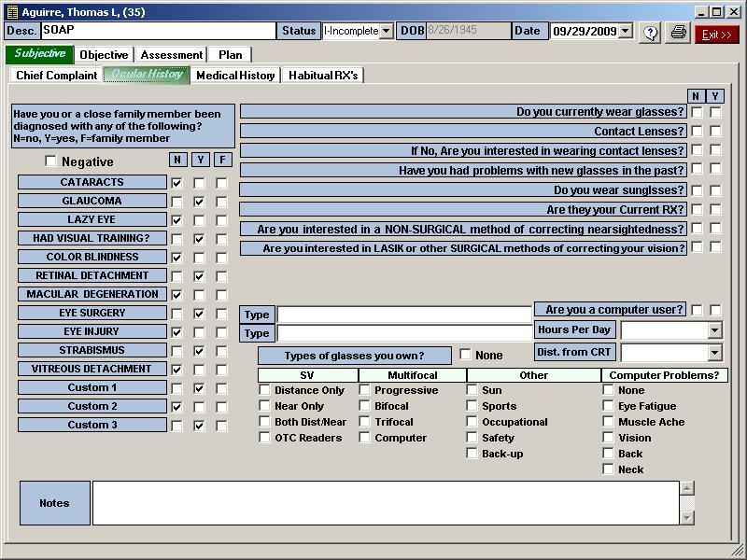Expand the Dist. from CRT dropdown
Image resolution: width=747 pixels, height=560 pixels.
[714, 353]
